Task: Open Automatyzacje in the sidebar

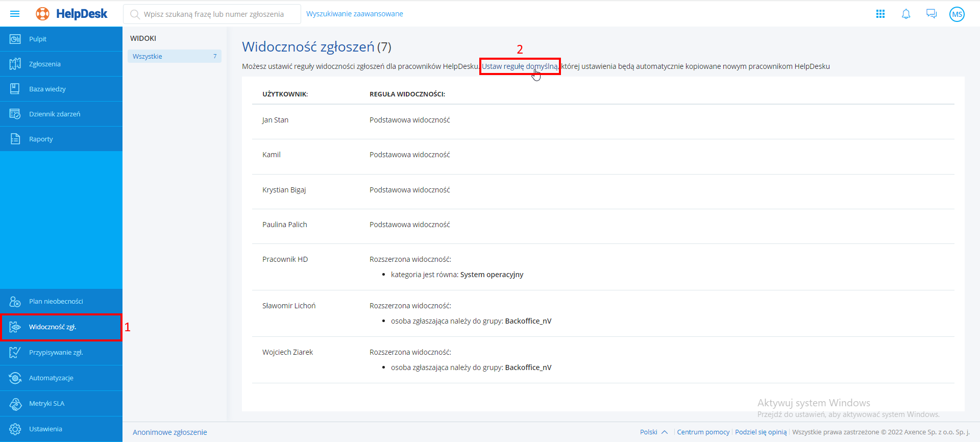Action: 51,378
